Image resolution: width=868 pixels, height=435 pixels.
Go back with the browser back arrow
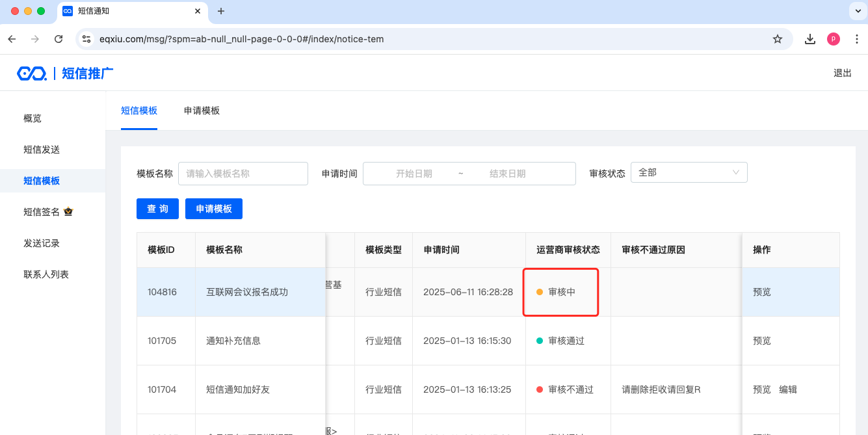tap(12, 39)
